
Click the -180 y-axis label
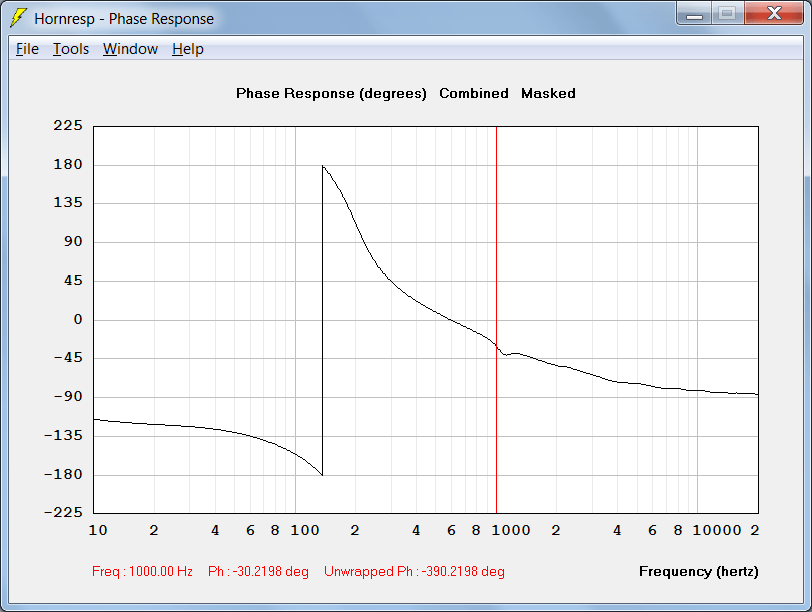63,474
